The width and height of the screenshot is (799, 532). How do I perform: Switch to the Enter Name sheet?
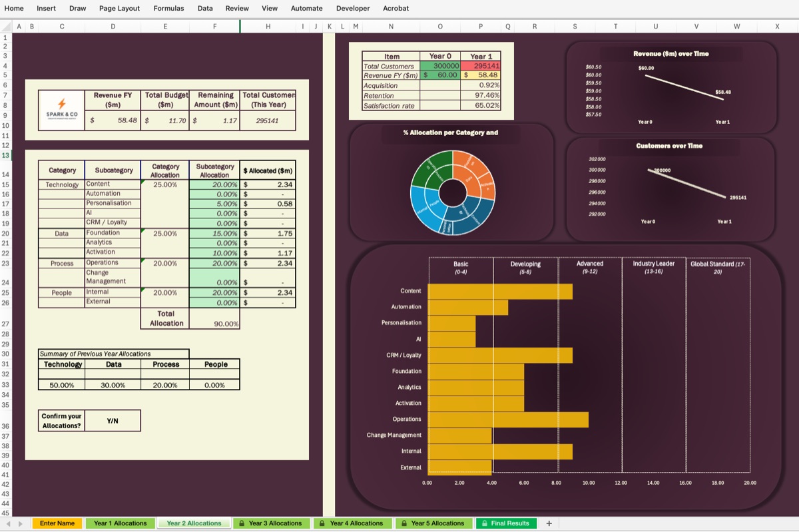[57, 523]
